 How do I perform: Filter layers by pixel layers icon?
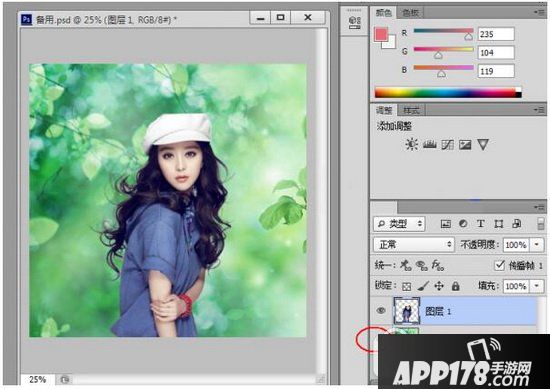(445, 224)
